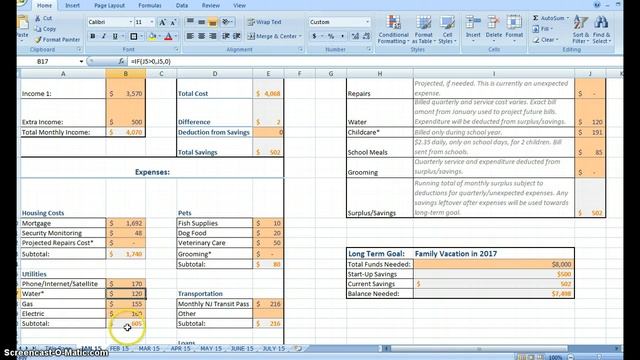Center text horizontally
The width and height of the screenshot is (640, 360).
pos(202,36)
